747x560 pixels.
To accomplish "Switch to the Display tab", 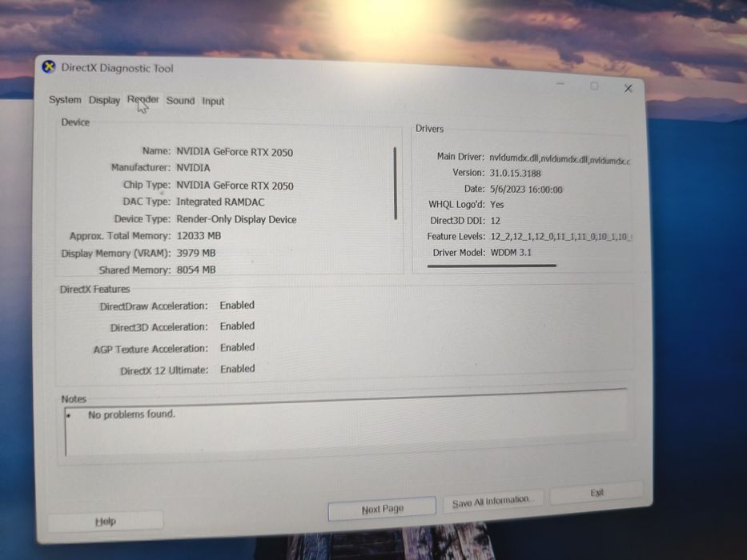I will 104,100.
